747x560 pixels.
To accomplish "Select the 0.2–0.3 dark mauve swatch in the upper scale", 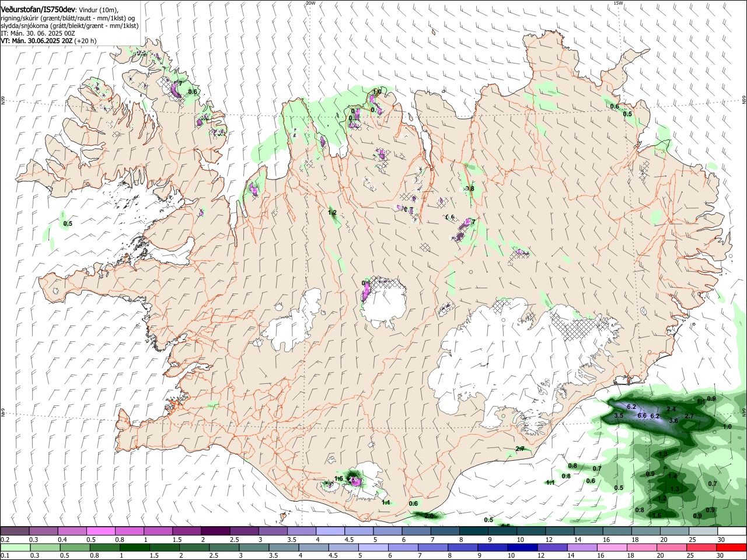I will point(15,531).
